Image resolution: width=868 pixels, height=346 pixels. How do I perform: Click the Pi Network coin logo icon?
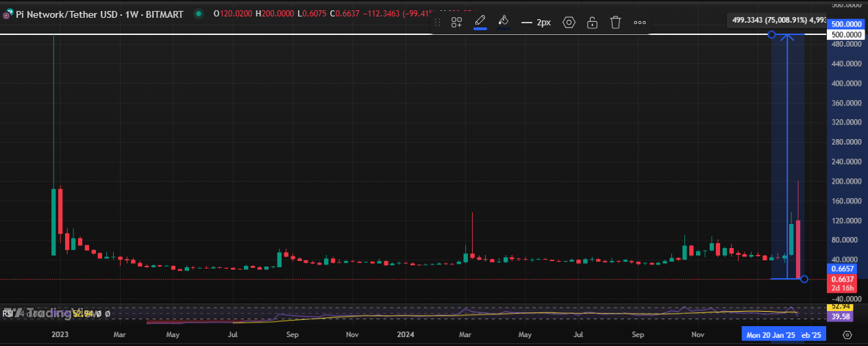click(x=6, y=14)
